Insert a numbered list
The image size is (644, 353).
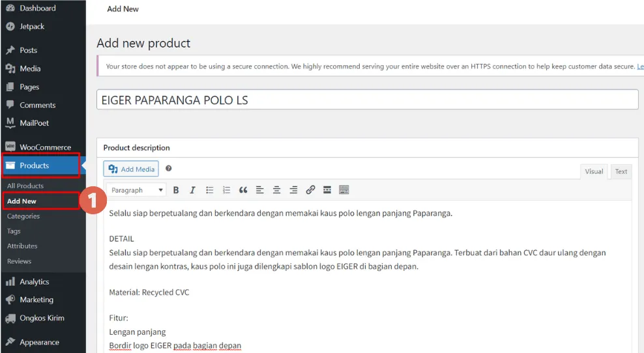[226, 190]
